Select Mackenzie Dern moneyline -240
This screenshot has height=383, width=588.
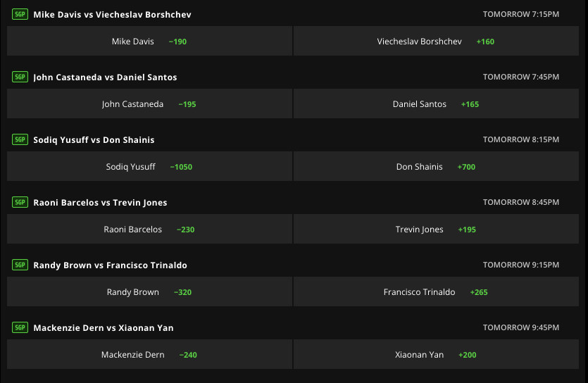coord(149,355)
